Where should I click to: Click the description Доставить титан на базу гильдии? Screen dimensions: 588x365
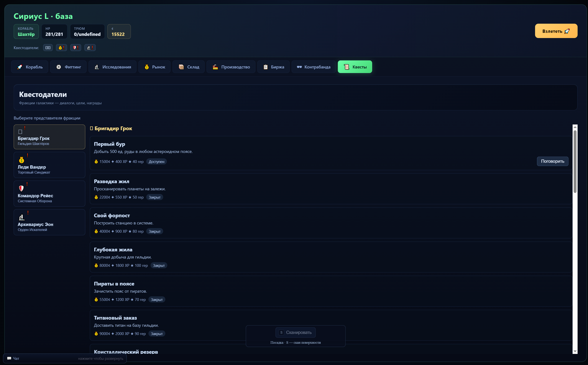point(126,325)
